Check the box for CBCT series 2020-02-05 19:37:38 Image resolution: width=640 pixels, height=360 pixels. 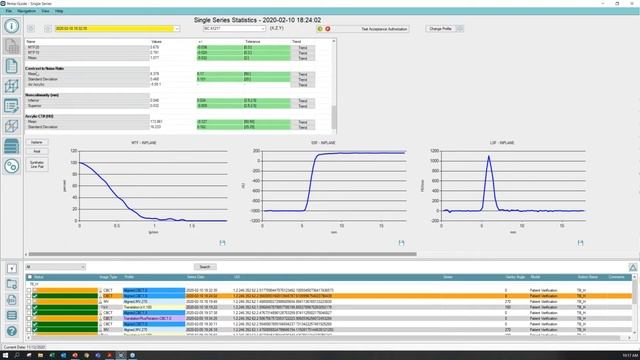point(29,313)
